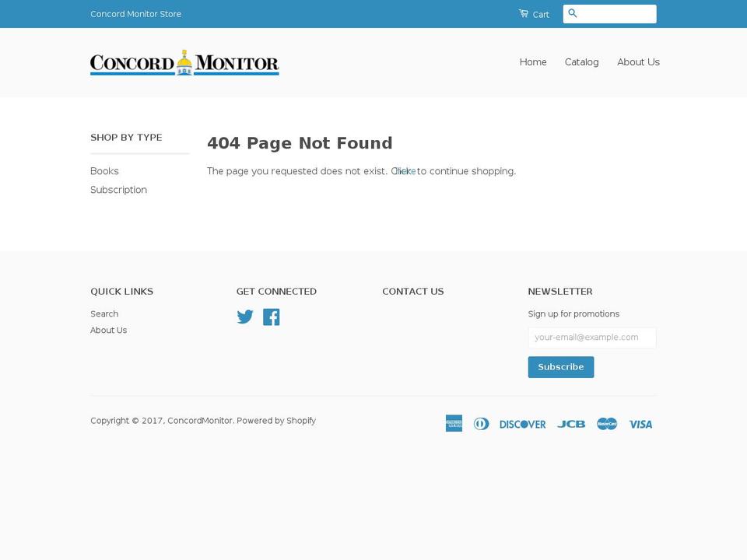Click the ConcordMonitor copyright link

pos(200,421)
